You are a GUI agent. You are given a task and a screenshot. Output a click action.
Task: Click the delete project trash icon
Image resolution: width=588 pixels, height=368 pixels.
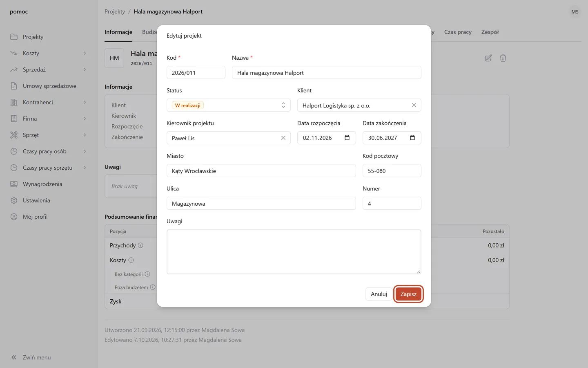pyautogui.click(x=503, y=58)
